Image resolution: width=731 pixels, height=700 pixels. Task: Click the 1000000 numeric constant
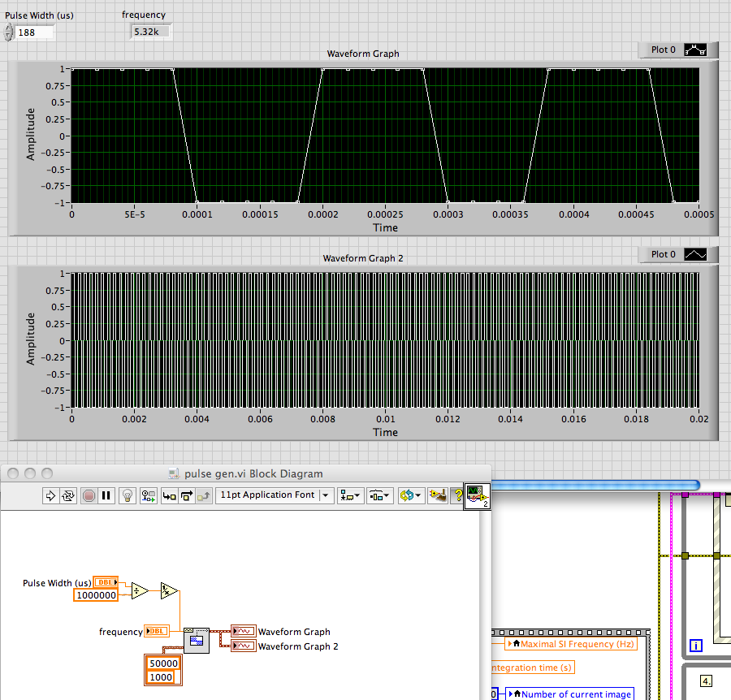[x=96, y=595]
